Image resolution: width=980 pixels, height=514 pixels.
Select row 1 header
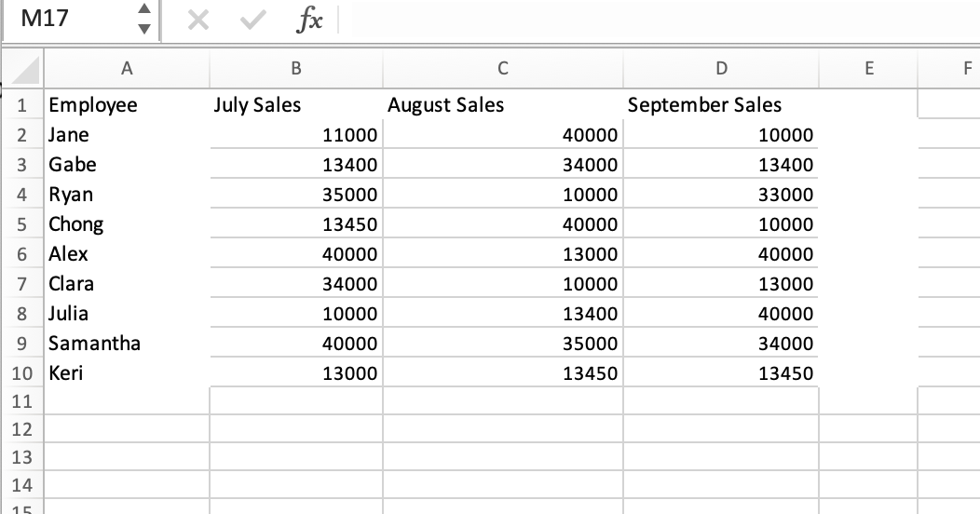[x=21, y=104]
